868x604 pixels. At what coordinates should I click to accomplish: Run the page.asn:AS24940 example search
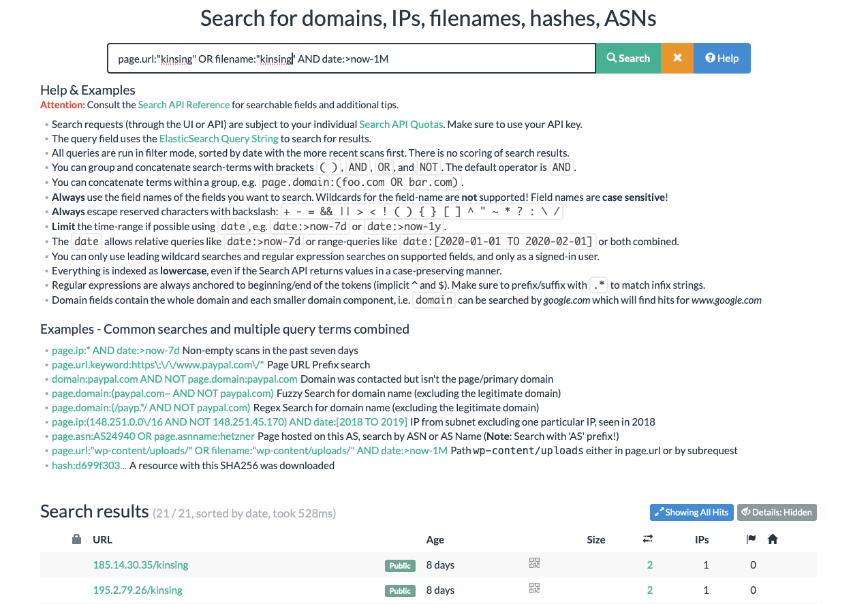point(153,436)
